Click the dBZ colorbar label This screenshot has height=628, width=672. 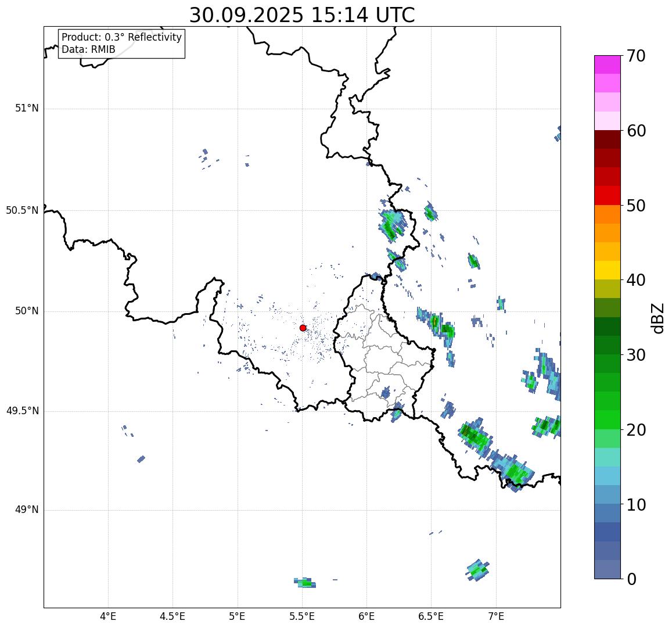tap(657, 318)
